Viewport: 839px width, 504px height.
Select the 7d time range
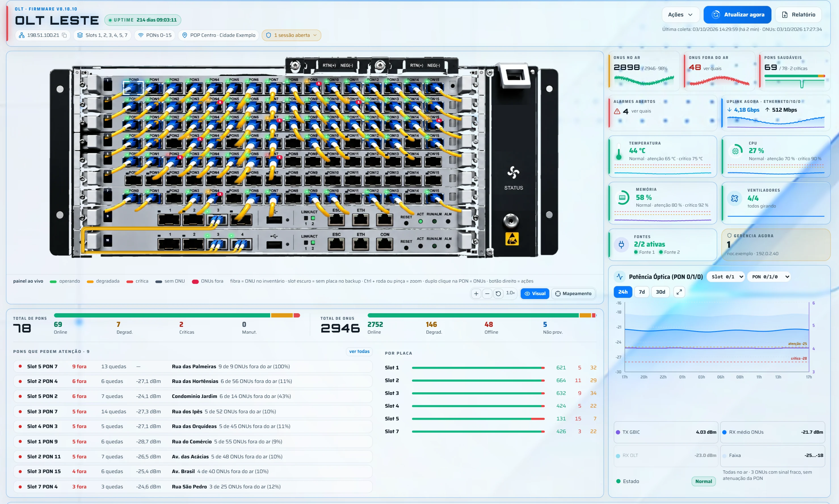(x=642, y=292)
